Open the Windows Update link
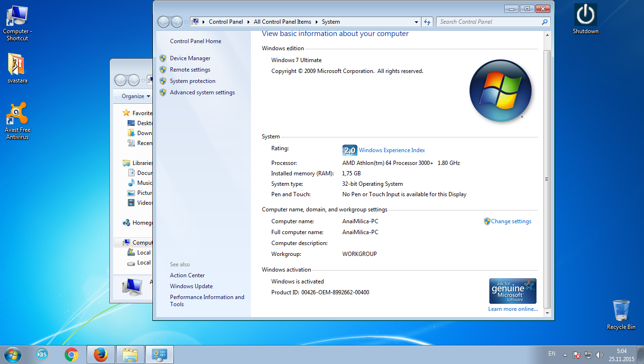Viewport: 644px width, 364px height. point(191,286)
